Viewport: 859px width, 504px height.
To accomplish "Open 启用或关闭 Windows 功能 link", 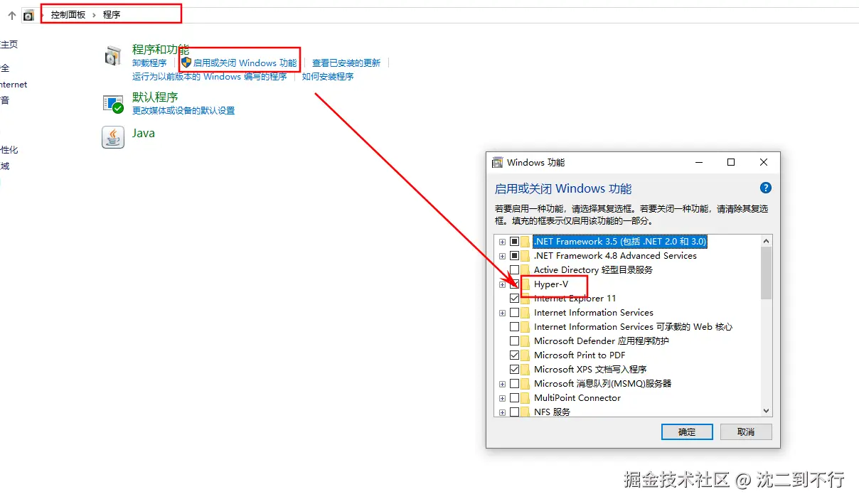I will pyautogui.click(x=245, y=63).
